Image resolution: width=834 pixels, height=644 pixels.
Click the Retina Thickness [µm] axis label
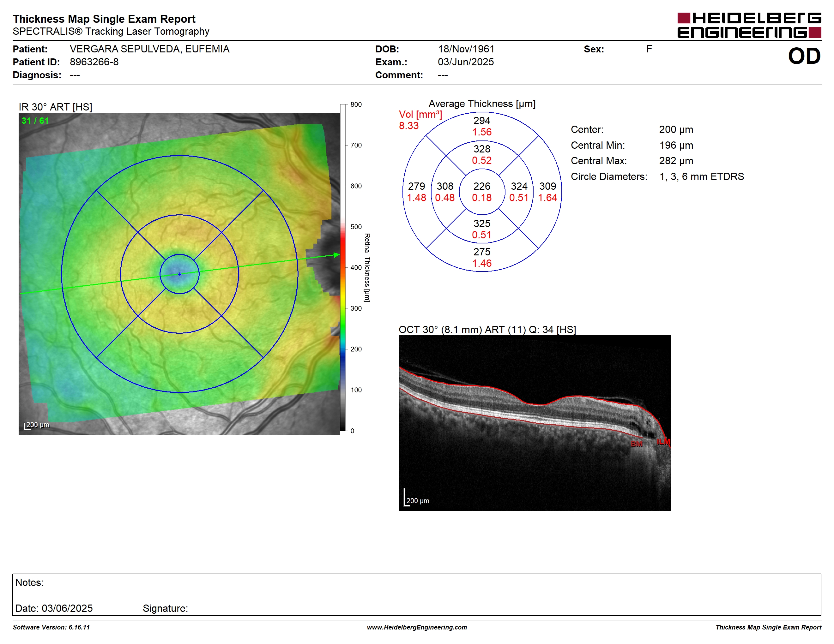[367, 267]
